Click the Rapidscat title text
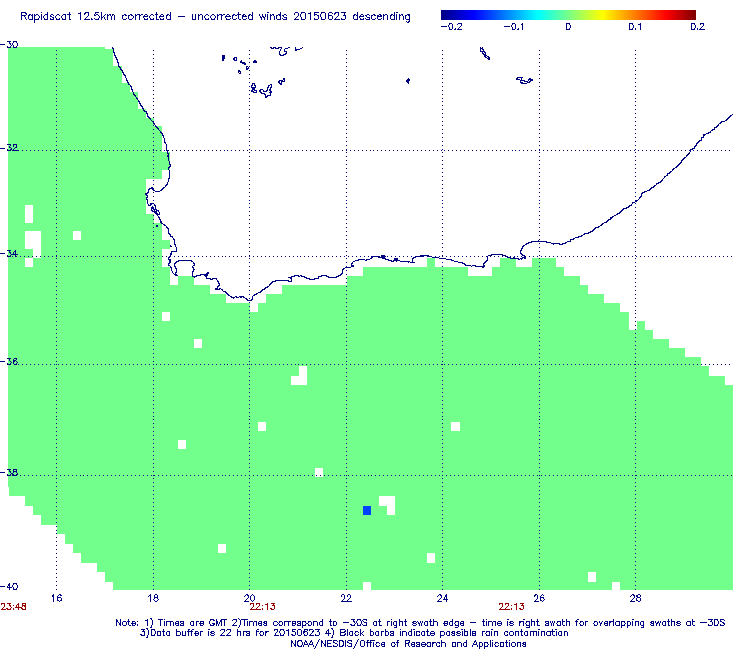740x650 pixels. click(215, 17)
